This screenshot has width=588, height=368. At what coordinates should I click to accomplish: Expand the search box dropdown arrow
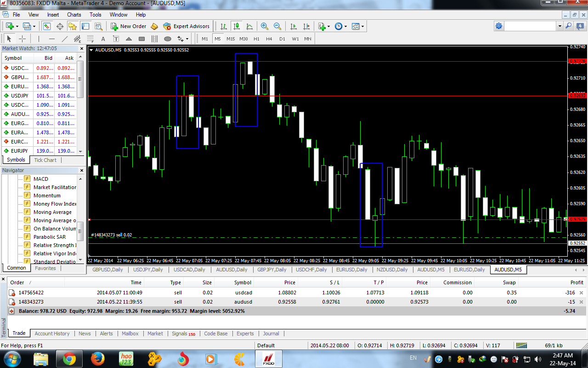click(560, 26)
